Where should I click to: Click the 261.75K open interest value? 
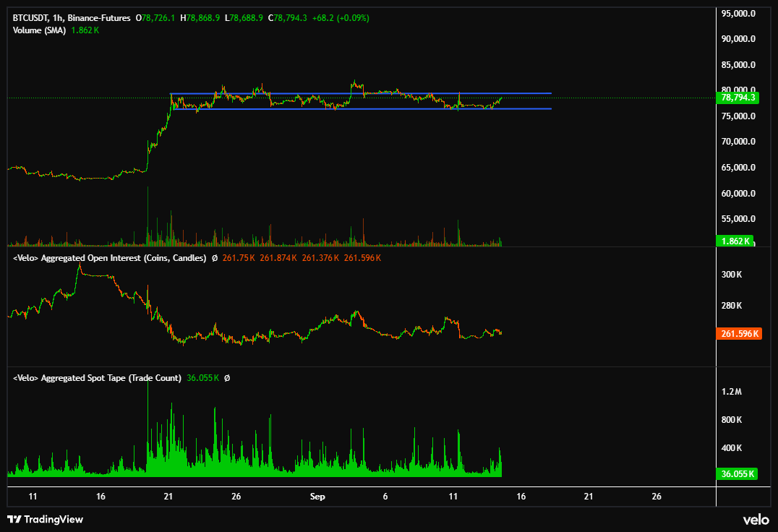coord(239,258)
